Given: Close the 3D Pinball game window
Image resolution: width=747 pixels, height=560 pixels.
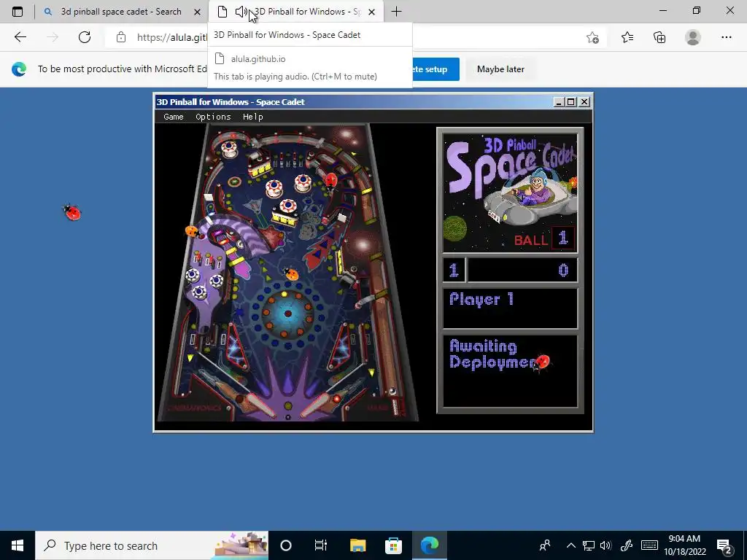Looking at the screenshot, I should [x=584, y=102].
